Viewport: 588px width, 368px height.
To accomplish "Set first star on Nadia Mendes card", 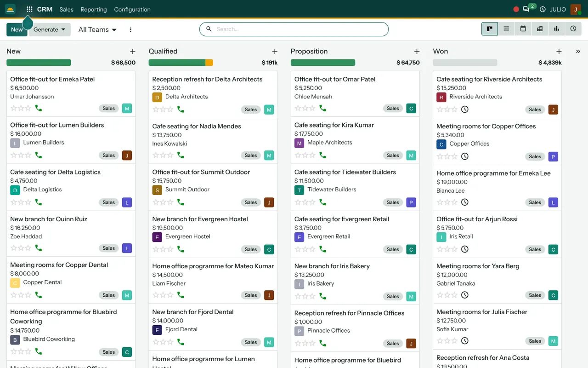I will (x=156, y=155).
